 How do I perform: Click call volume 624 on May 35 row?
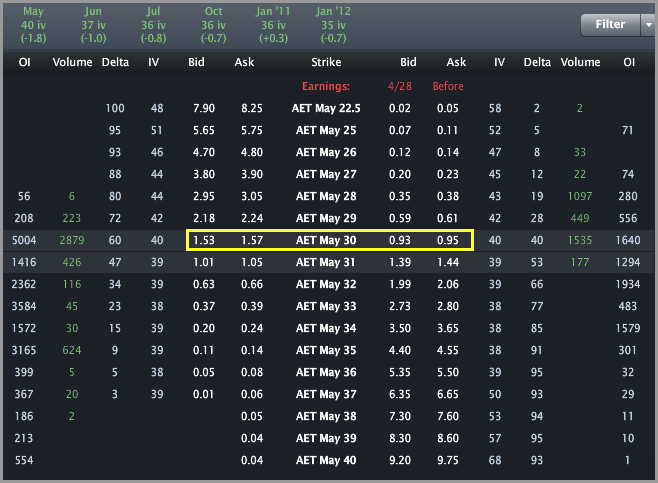coord(72,350)
